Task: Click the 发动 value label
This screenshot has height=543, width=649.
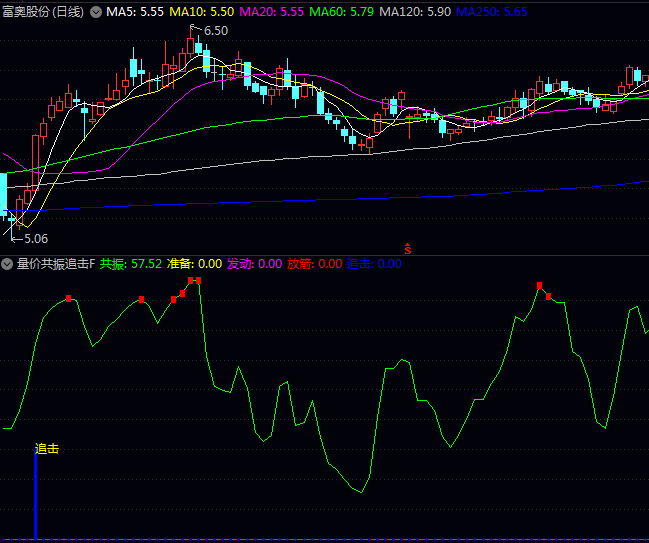Action: [x=255, y=264]
